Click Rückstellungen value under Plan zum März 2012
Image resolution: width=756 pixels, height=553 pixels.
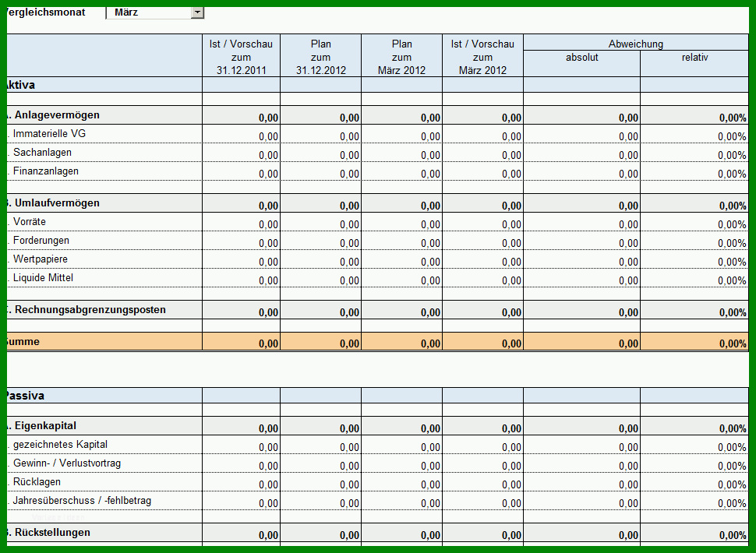[x=430, y=535]
